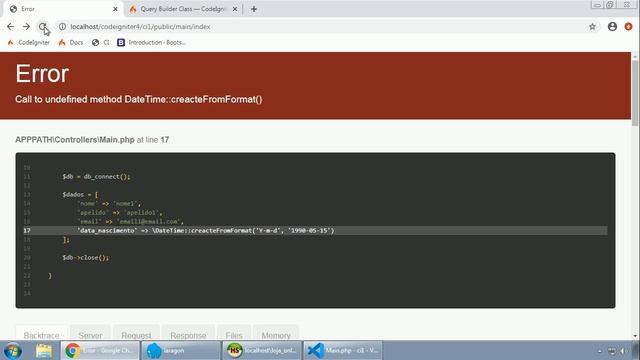The height and width of the screenshot is (360, 640).
Task: Bookmark this page with the star
Action: point(592,27)
